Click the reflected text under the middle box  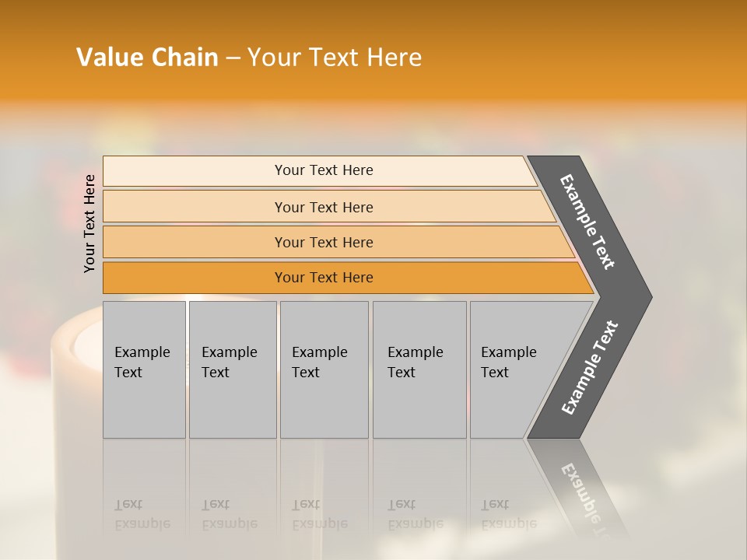[x=319, y=514]
